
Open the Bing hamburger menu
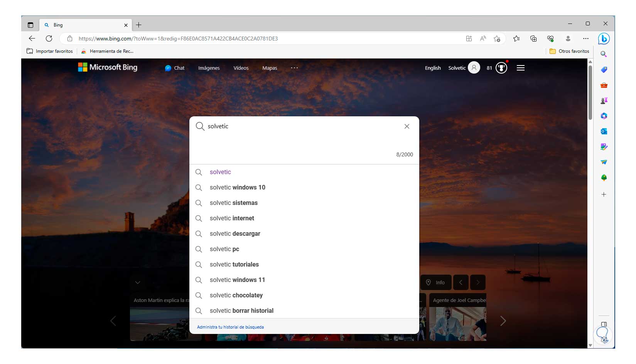pos(521,68)
